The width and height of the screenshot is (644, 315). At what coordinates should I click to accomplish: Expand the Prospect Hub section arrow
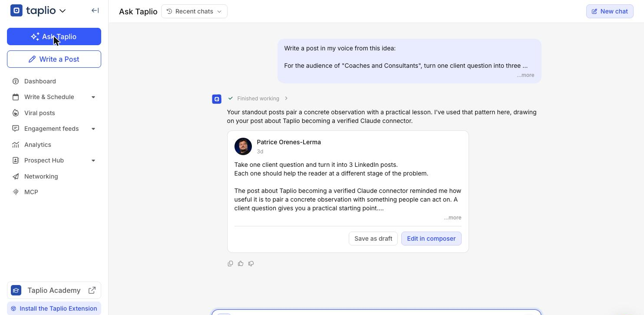(93, 160)
